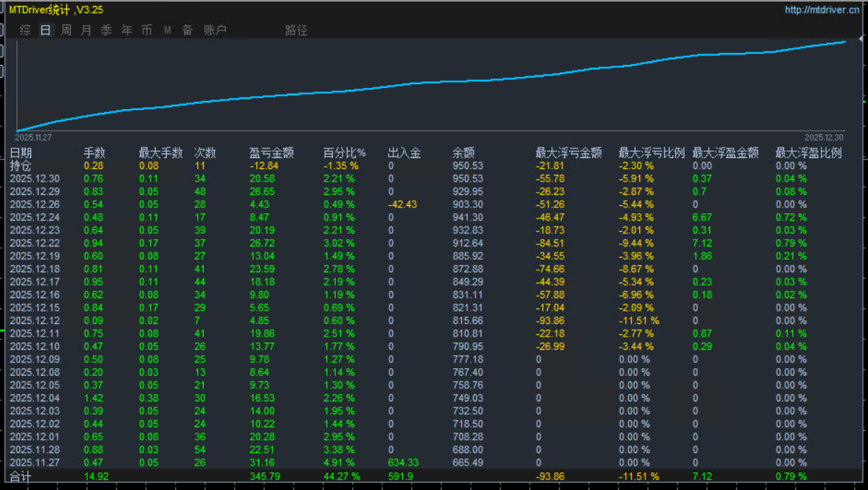Select the 2025.12.17 date row
This screenshot has width=868, height=490.
(x=434, y=282)
